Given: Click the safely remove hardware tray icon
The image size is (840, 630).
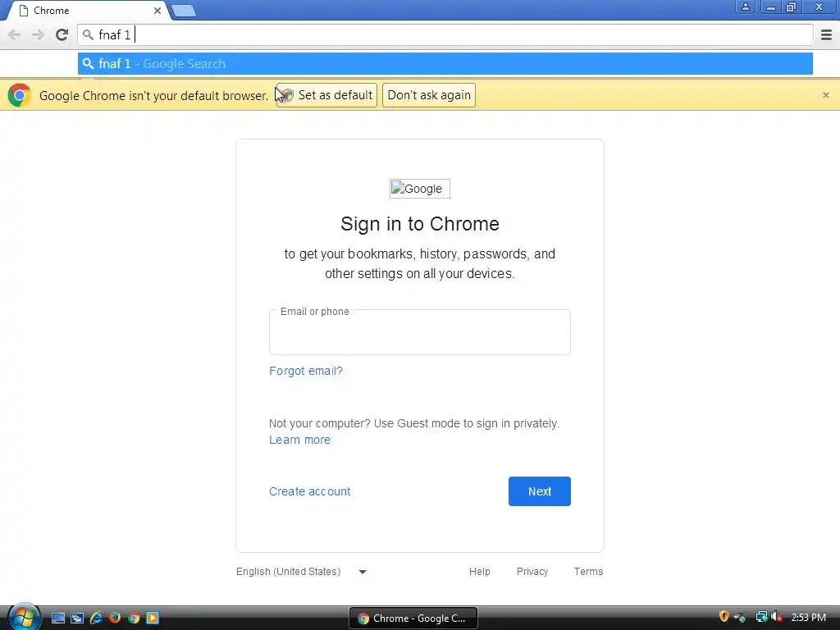Looking at the screenshot, I should 741,618.
